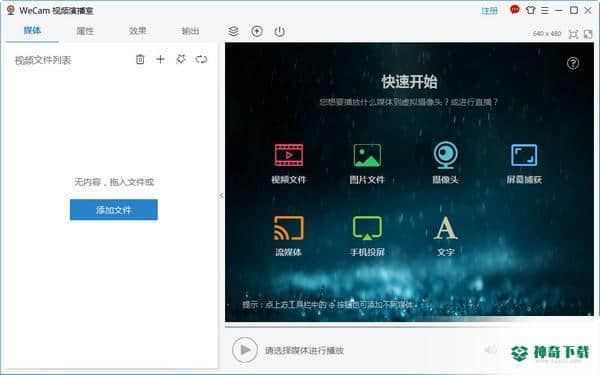The height and width of the screenshot is (375, 600).
Task: Add a 流媒体 streaming media source
Action: point(289,236)
